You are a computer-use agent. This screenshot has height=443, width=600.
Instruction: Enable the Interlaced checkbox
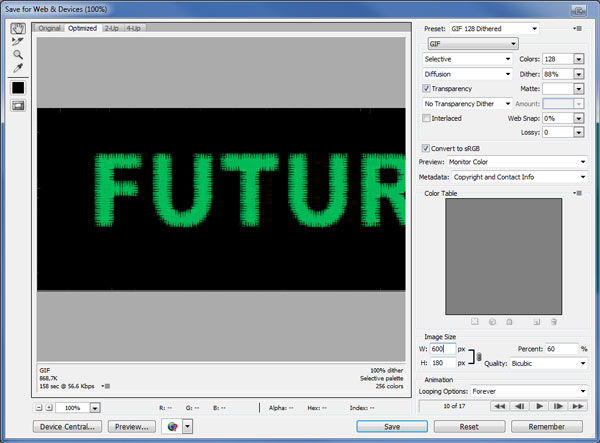click(427, 118)
